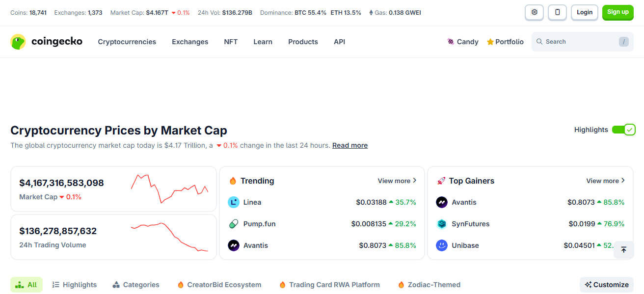644x294 pixels.
Task: Open the Candy link
Action: point(463,42)
